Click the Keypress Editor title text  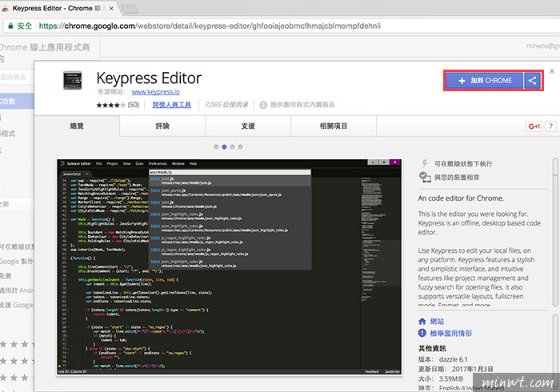(x=149, y=78)
